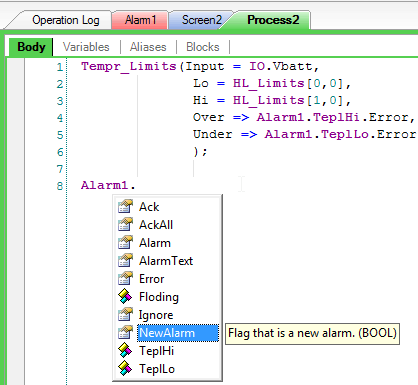418x385 pixels.
Task: Click the object icon next to TeplLo
Action: [x=125, y=369]
